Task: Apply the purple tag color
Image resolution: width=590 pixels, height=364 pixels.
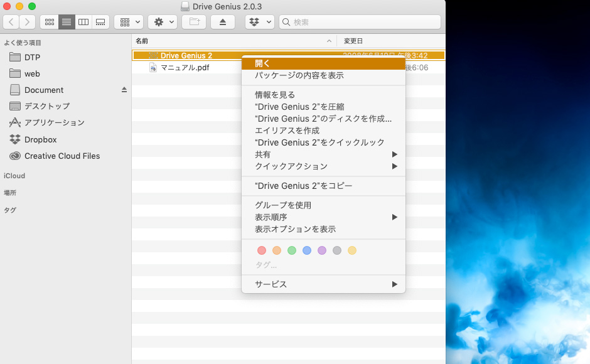Action: [322, 250]
